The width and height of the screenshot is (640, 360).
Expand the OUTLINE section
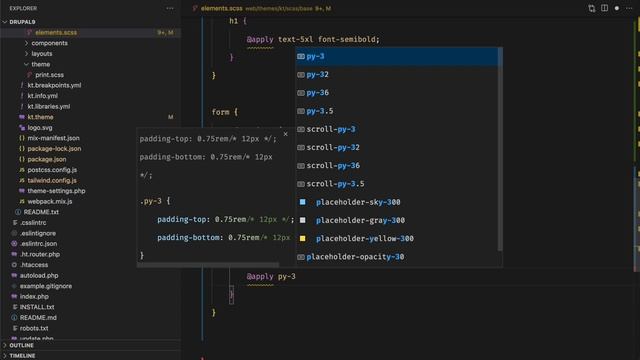[x=21, y=345]
